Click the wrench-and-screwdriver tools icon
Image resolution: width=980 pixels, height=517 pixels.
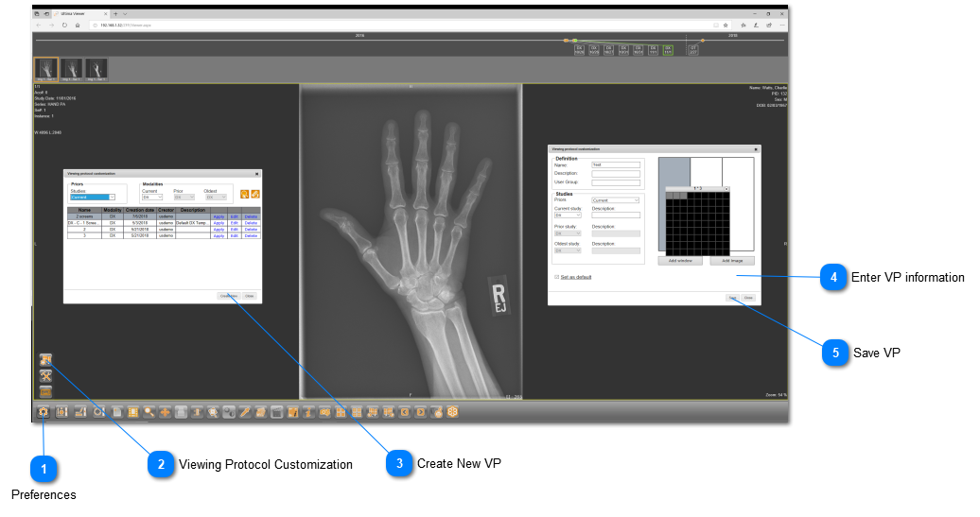pos(45,375)
